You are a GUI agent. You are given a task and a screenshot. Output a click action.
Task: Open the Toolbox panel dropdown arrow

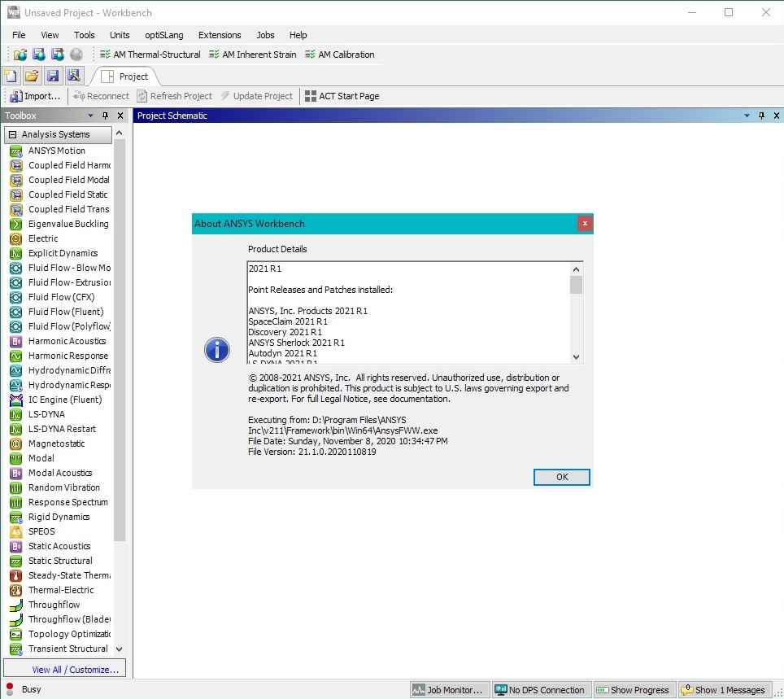(x=91, y=116)
